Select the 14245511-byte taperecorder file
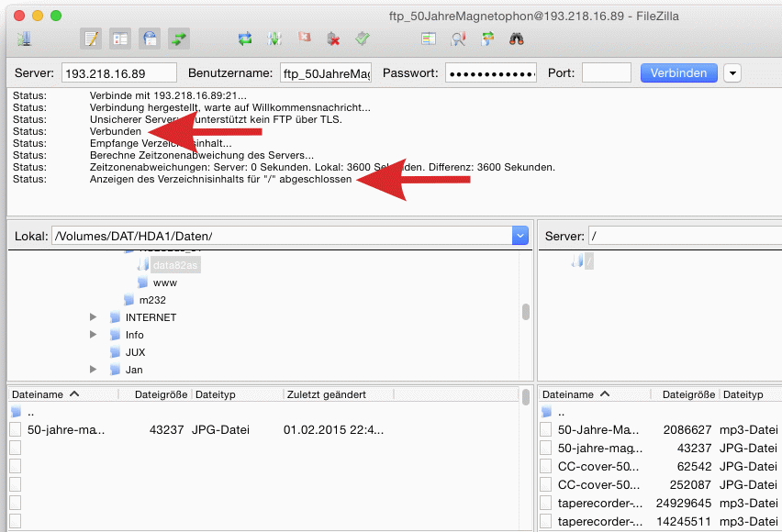Screen dimensions: 782x532 point(661,522)
